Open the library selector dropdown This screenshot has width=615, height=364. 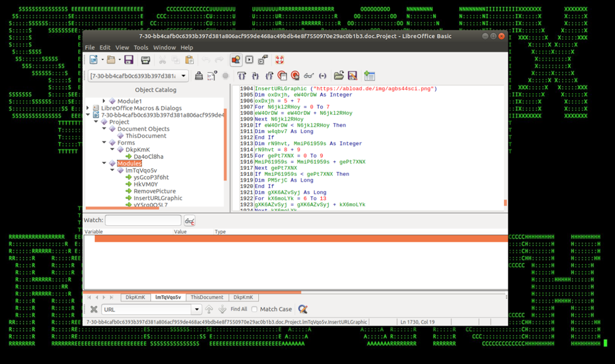click(x=184, y=76)
